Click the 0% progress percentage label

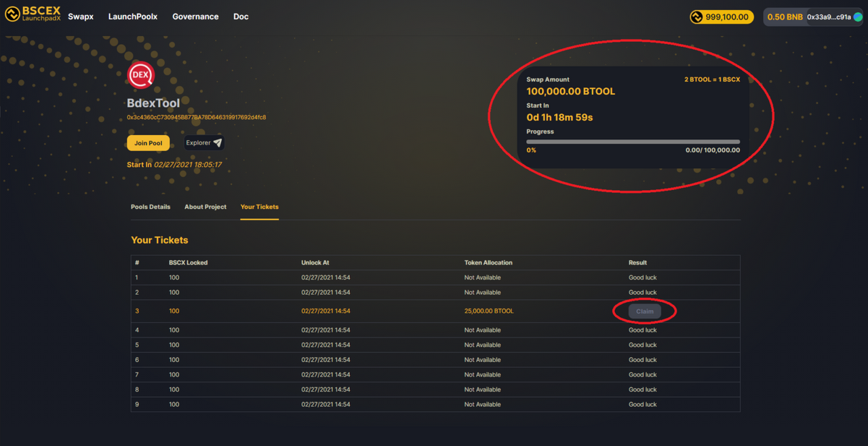[531, 150]
